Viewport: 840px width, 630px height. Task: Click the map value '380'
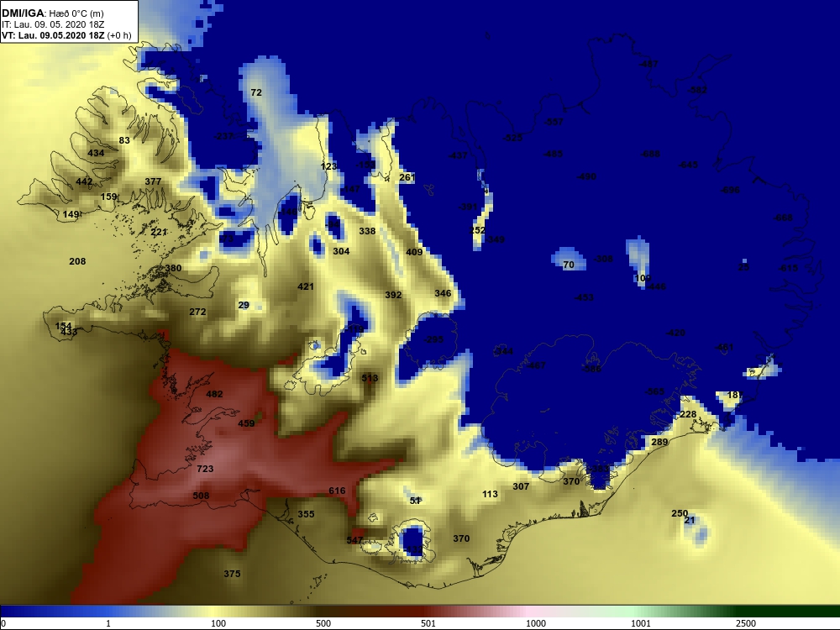(173, 268)
